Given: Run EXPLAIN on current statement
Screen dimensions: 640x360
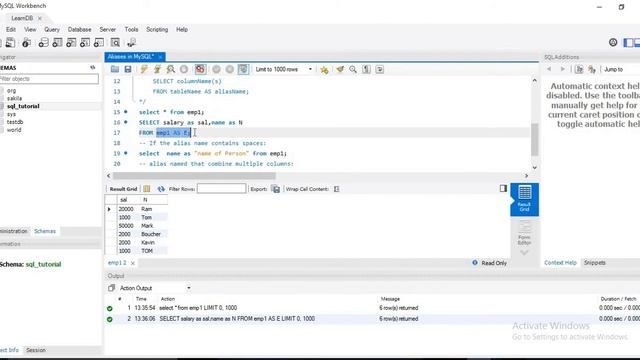Looking at the screenshot, I should point(171,69).
